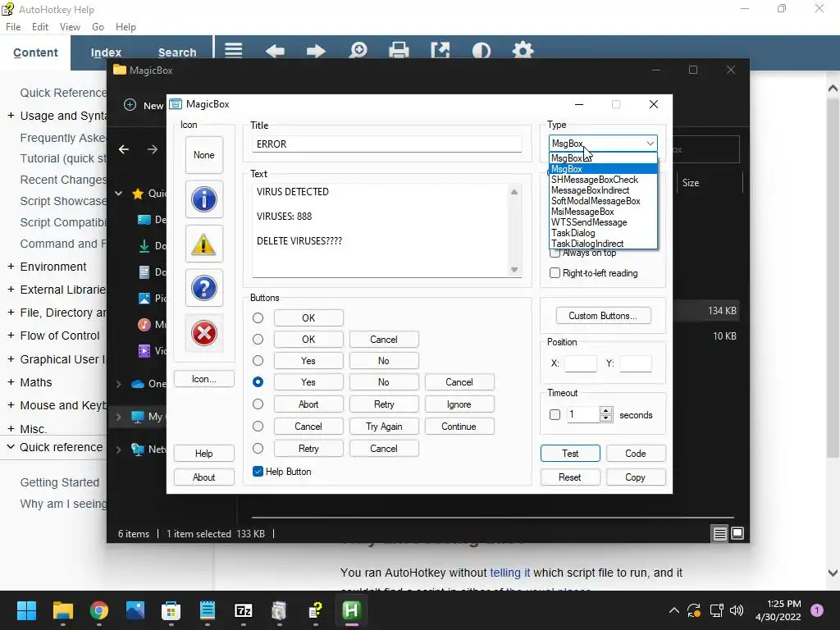The width and height of the screenshot is (840, 630).
Task: Select the Yes / No radio option
Action: click(x=258, y=361)
